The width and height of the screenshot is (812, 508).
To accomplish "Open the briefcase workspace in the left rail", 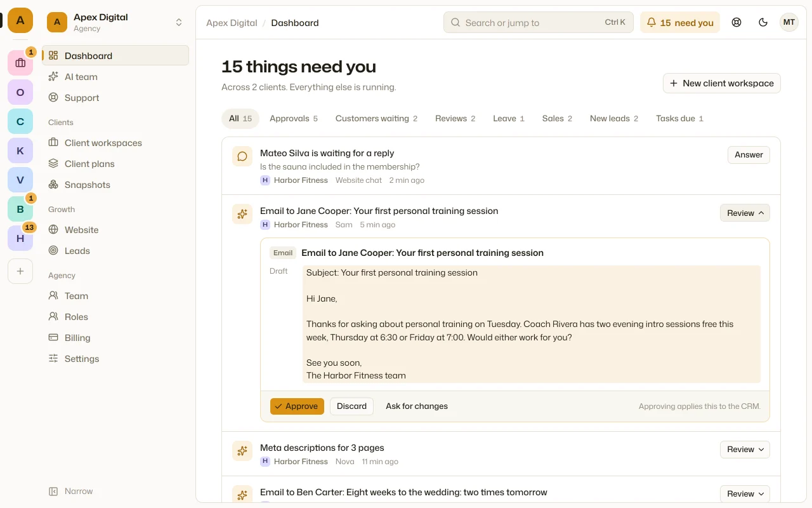I will click(x=20, y=63).
